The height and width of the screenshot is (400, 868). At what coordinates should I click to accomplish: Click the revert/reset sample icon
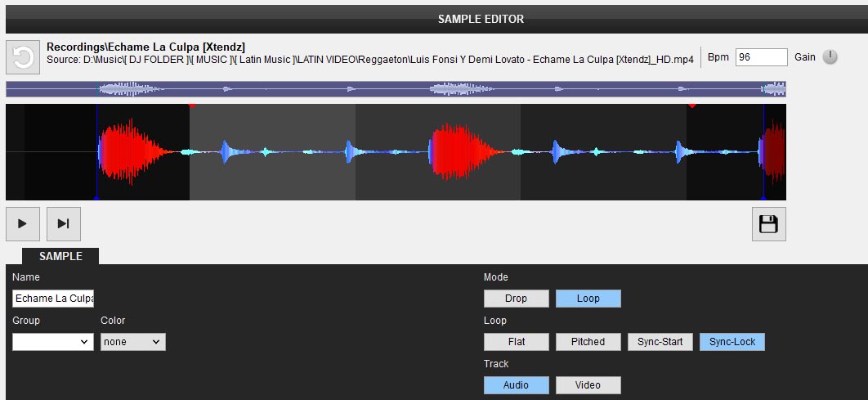click(x=23, y=57)
